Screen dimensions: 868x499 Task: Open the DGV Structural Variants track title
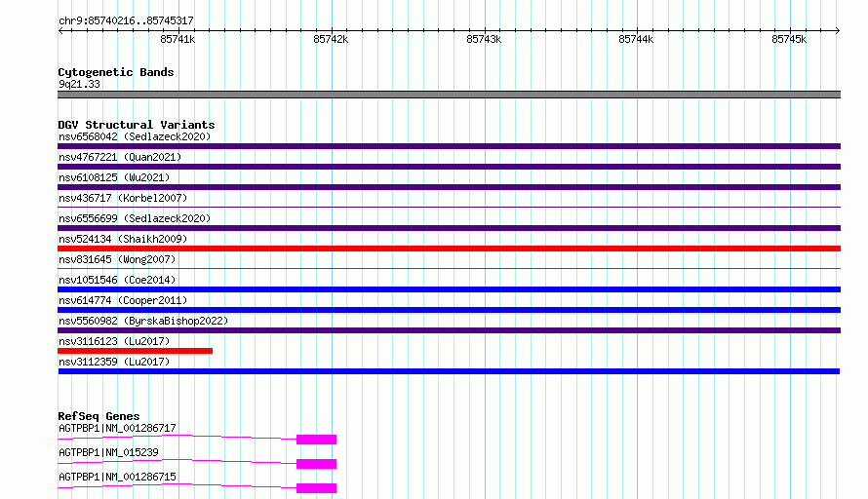pyautogui.click(x=137, y=125)
